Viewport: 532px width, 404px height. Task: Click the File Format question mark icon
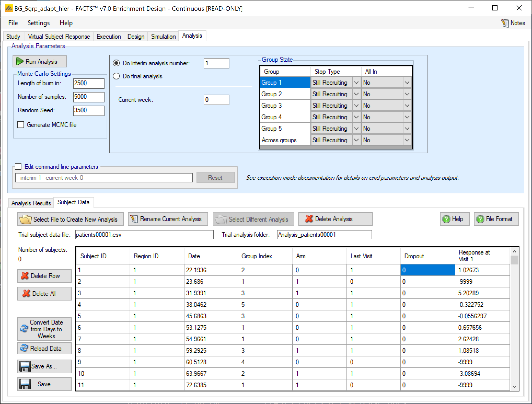click(480, 219)
